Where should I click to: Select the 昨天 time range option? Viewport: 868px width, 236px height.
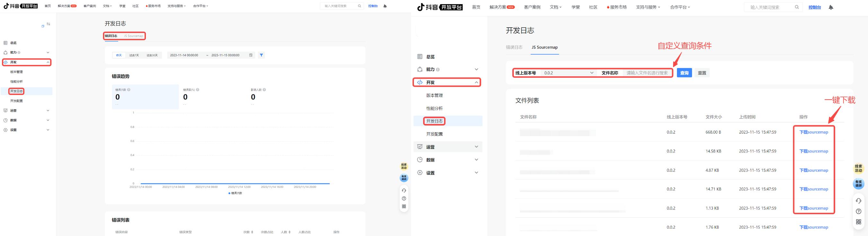[119, 55]
